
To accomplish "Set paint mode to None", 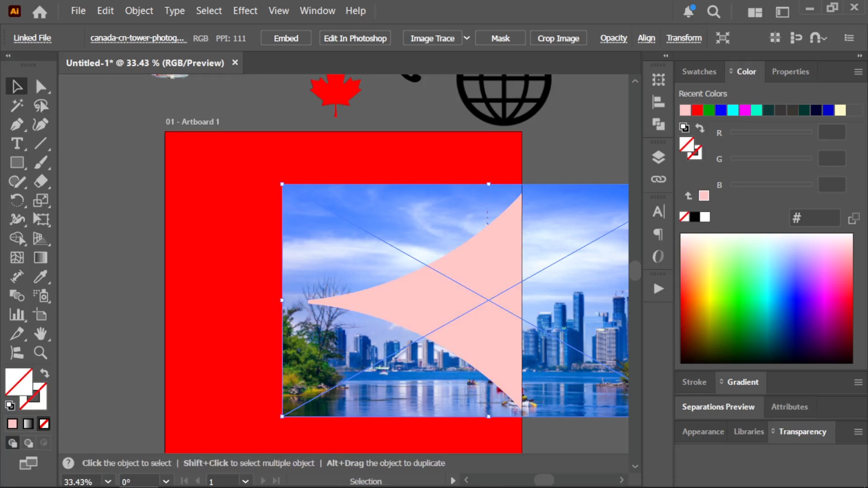I will point(44,424).
